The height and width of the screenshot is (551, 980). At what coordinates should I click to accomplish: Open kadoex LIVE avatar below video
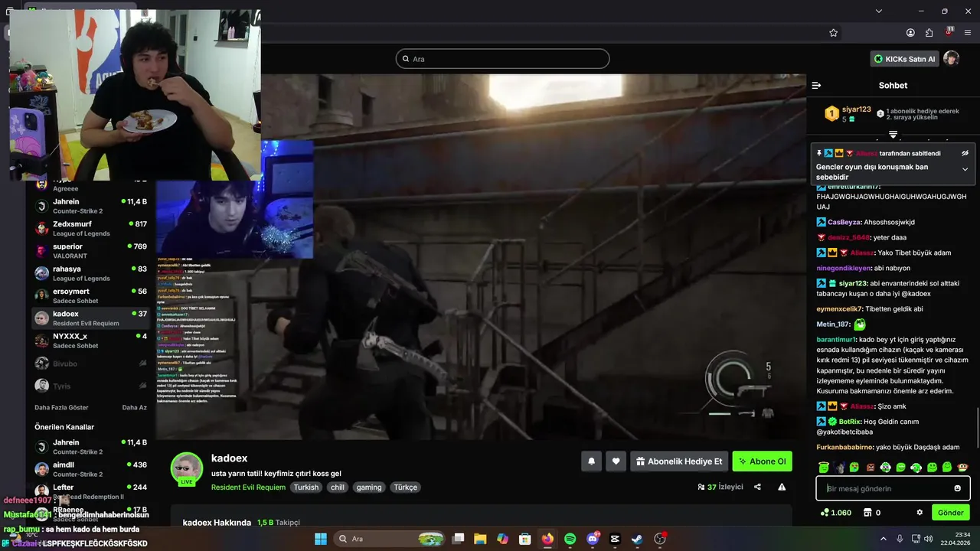pyautogui.click(x=186, y=469)
